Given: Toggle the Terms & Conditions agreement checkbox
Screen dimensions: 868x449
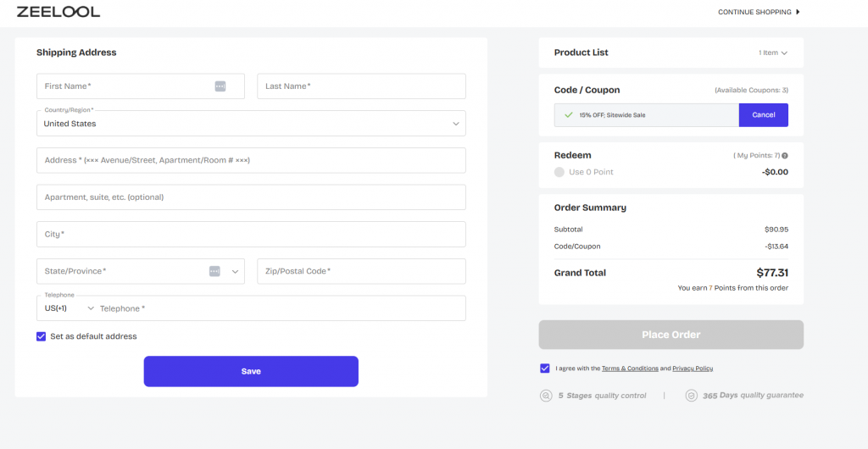Looking at the screenshot, I should (544, 369).
